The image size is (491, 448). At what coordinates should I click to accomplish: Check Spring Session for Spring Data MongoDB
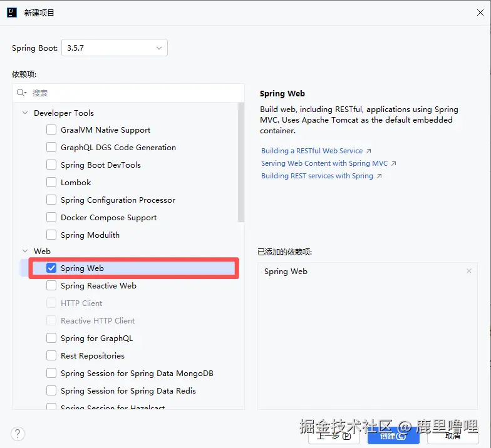pyautogui.click(x=51, y=373)
